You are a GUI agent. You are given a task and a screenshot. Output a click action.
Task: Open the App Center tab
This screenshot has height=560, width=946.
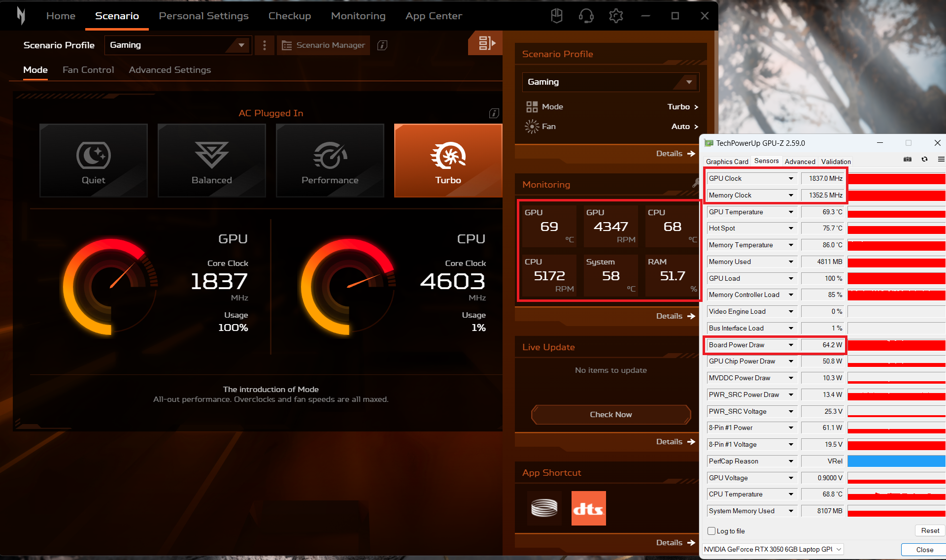[434, 16]
